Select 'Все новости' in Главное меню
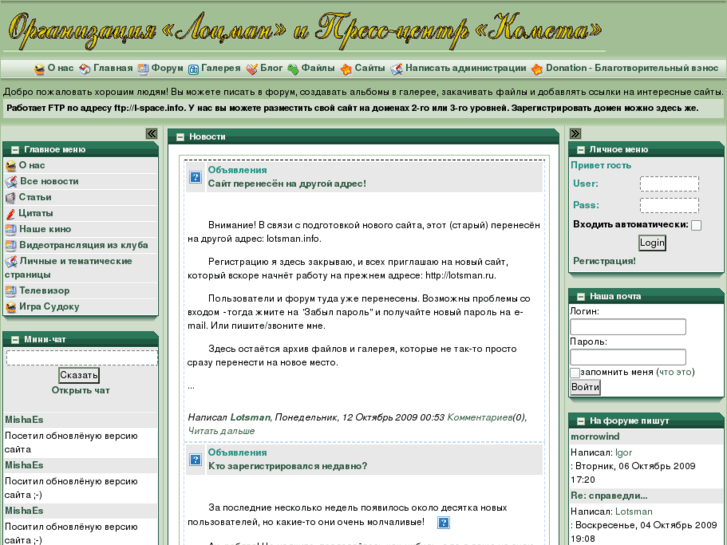Viewport: 727px width, 545px height. 49,181
